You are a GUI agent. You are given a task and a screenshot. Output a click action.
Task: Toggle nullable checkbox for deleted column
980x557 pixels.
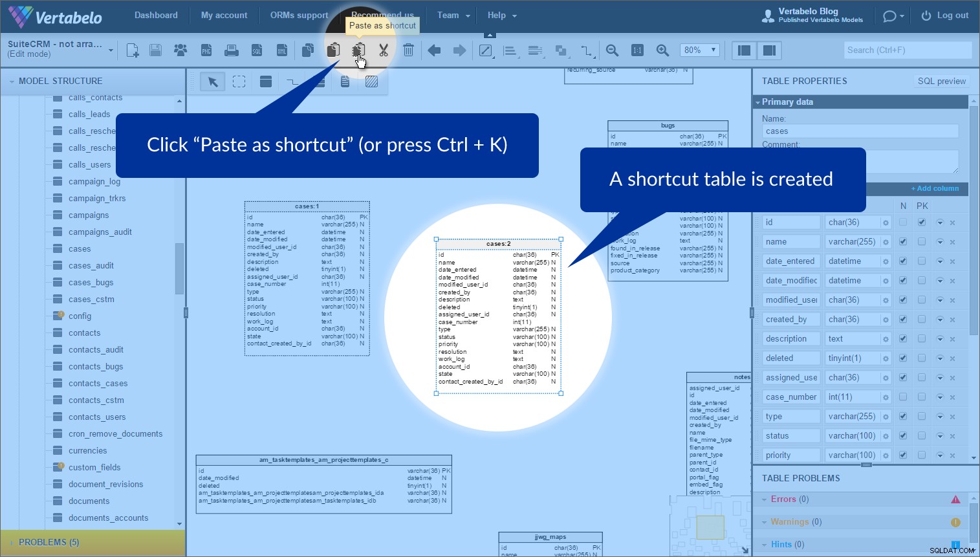click(903, 358)
